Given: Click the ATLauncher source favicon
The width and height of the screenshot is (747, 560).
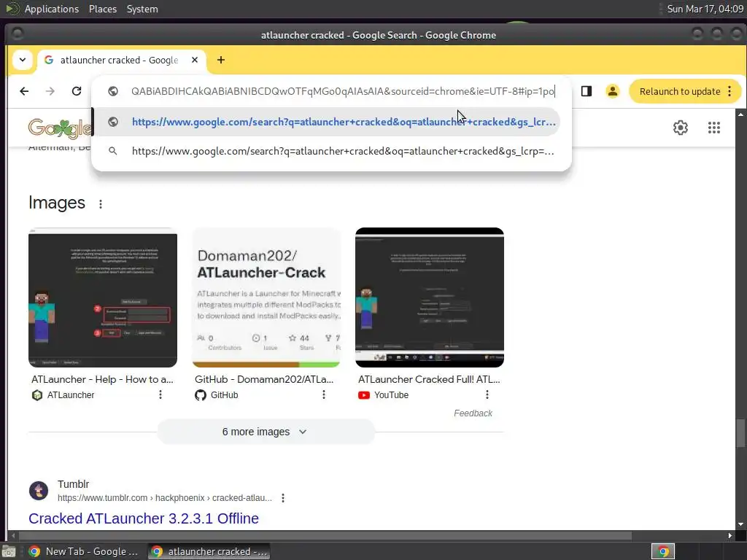Looking at the screenshot, I should pos(37,395).
